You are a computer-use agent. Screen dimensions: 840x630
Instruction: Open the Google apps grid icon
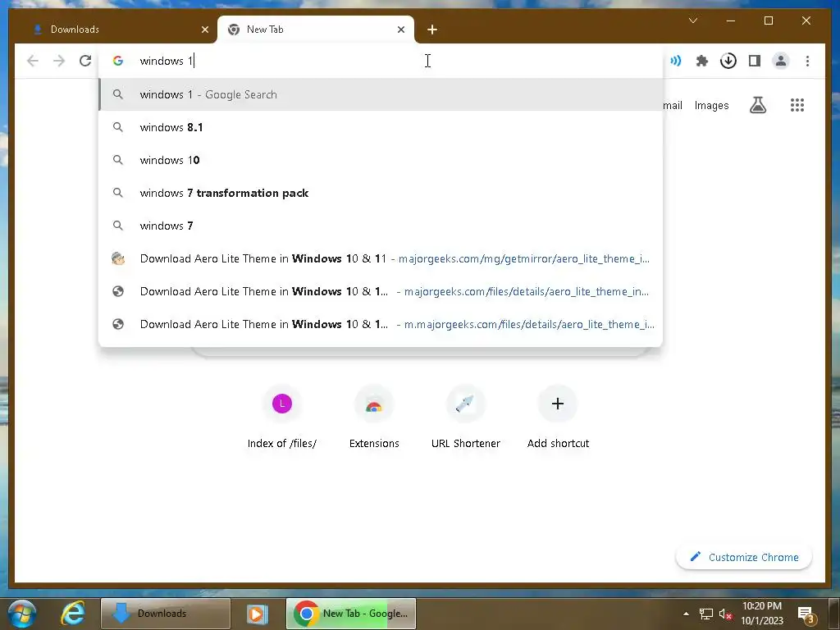797,105
